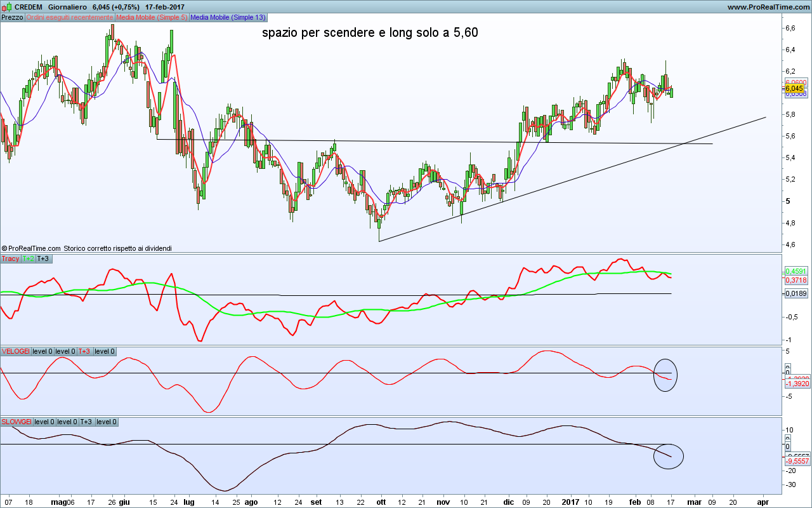Click T+3 label in Tracy panel
Screen dimensions: 812x508
tap(43, 258)
